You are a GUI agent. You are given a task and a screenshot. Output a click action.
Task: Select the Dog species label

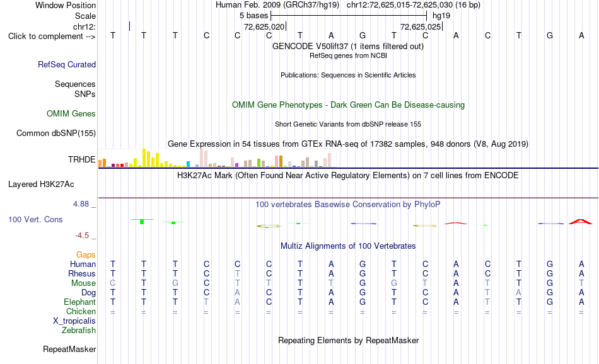point(89,293)
